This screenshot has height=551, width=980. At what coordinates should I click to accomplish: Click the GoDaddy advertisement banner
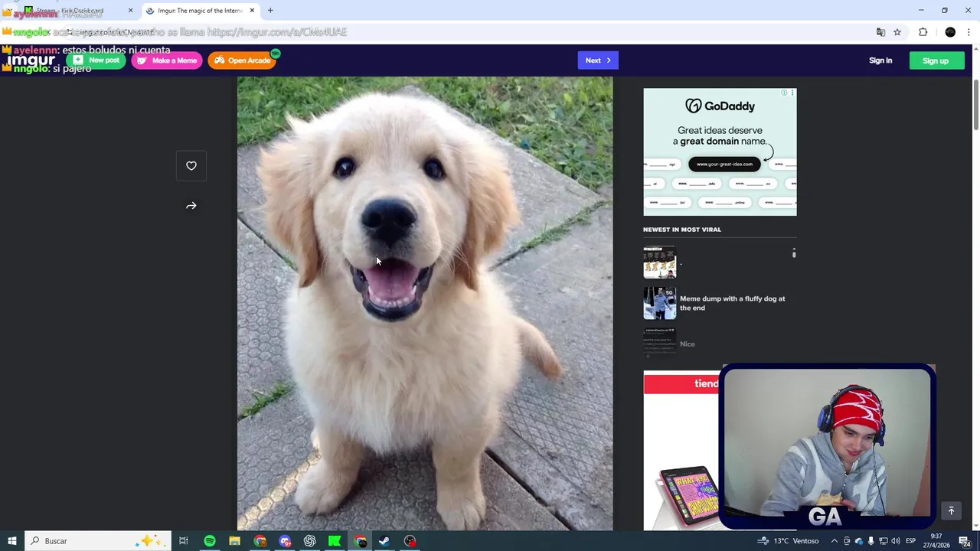click(x=720, y=152)
